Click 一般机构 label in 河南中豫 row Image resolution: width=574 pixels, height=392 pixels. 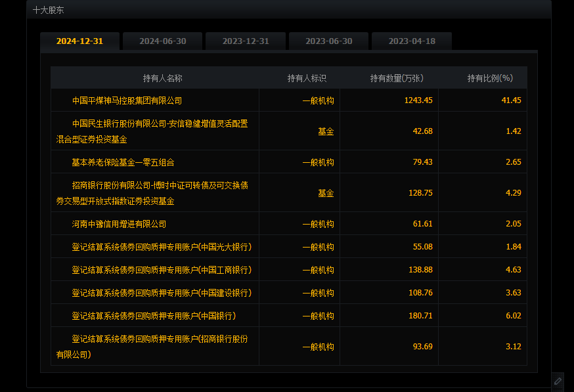coord(318,224)
